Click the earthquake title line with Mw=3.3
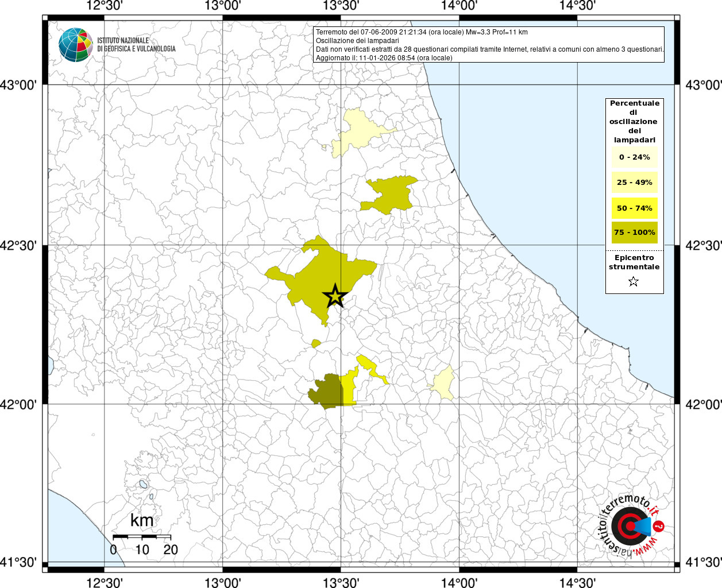This screenshot has width=722, height=588. pos(422,32)
